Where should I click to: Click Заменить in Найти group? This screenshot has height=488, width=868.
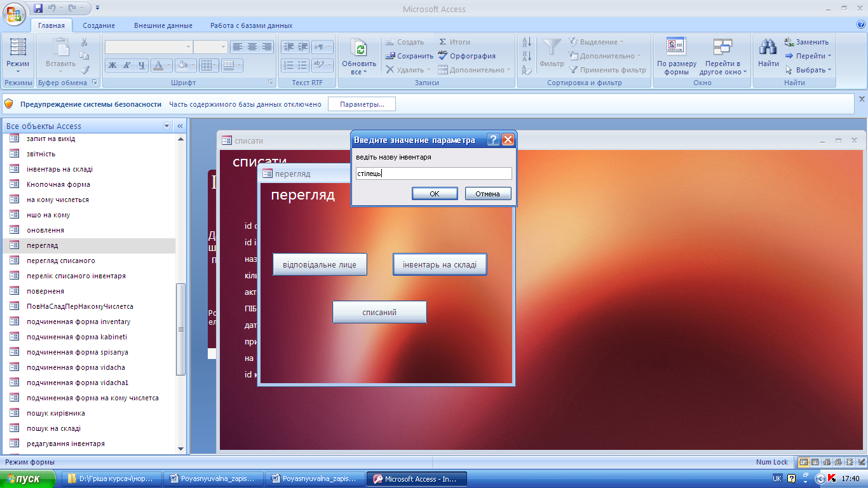tap(806, 42)
